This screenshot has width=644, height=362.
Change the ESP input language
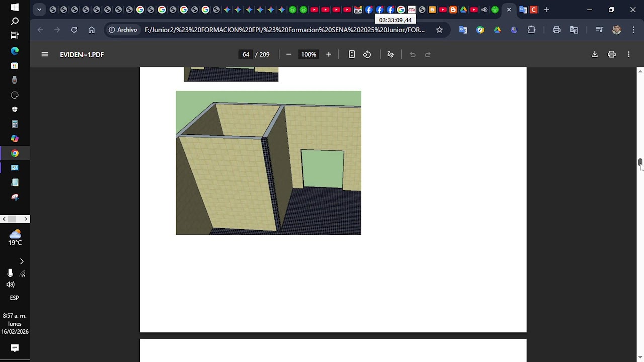[x=15, y=298]
